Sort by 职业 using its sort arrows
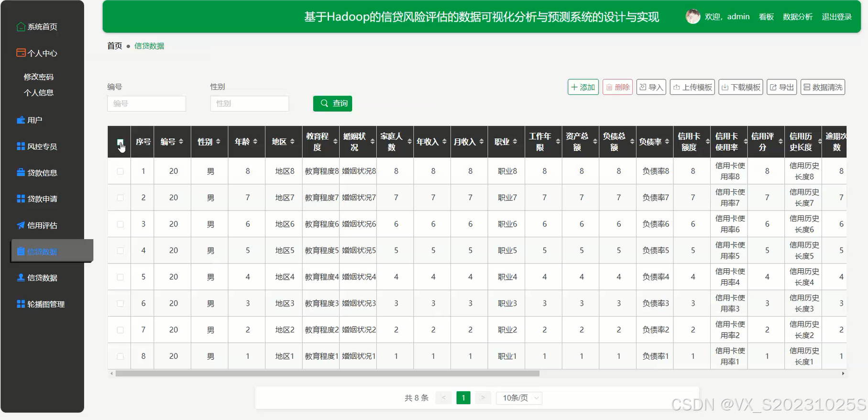The width and height of the screenshot is (868, 420). (515, 142)
